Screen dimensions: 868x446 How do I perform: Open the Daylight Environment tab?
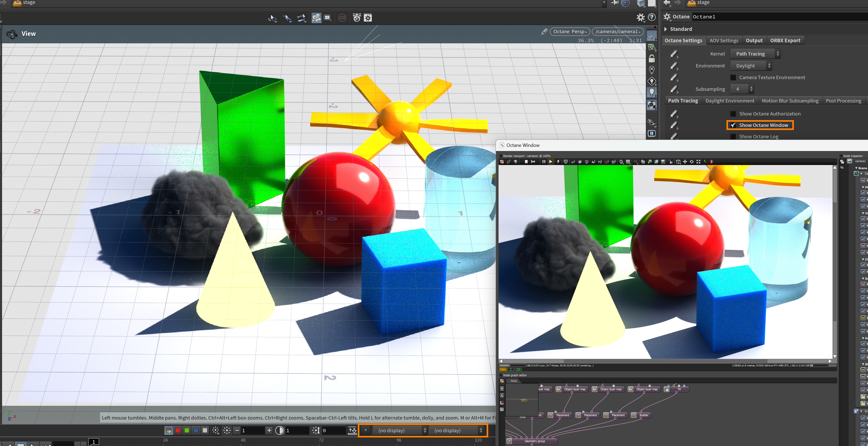[730, 101]
